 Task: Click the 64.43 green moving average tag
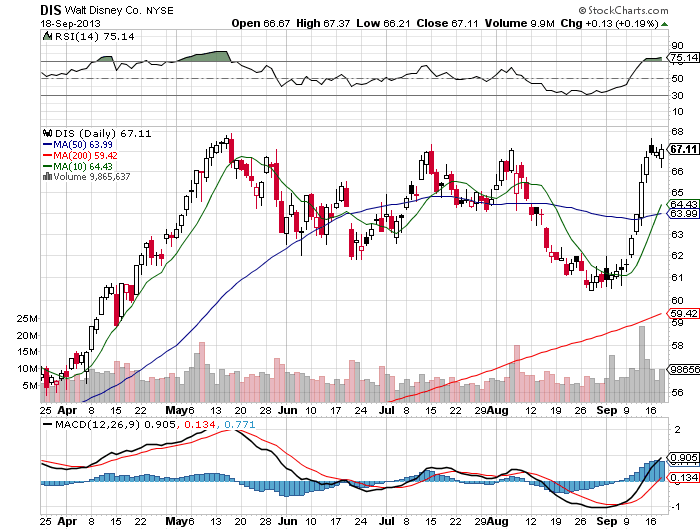683,204
